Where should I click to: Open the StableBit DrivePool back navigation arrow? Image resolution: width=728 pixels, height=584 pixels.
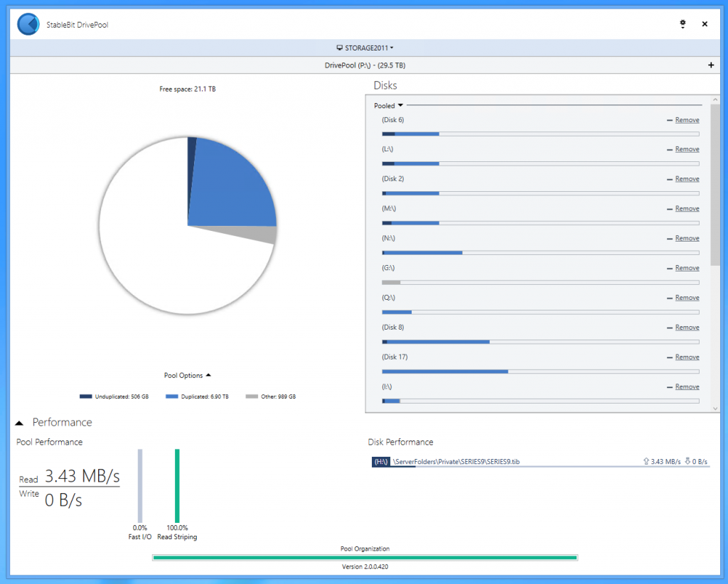[x=28, y=23]
